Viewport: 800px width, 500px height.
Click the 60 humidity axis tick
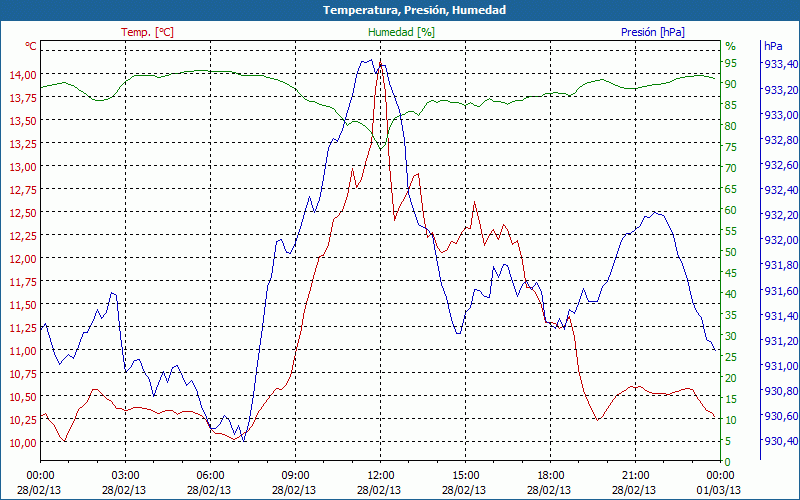click(x=731, y=210)
